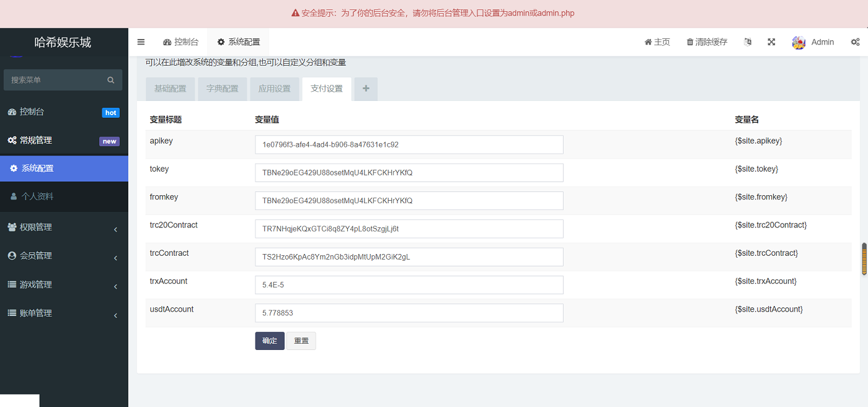Open the 控制台 breadcrumb at the top
Image resolution: width=868 pixels, height=407 pixels.
(x=180, y=42)
